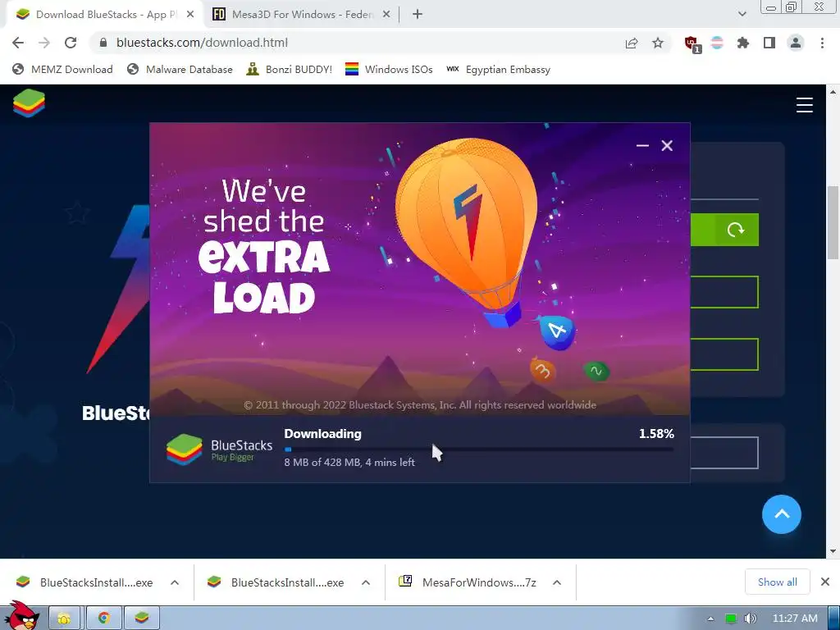
Task: Click the BlueStacks taskbar icon
Action: coord(142,619)
